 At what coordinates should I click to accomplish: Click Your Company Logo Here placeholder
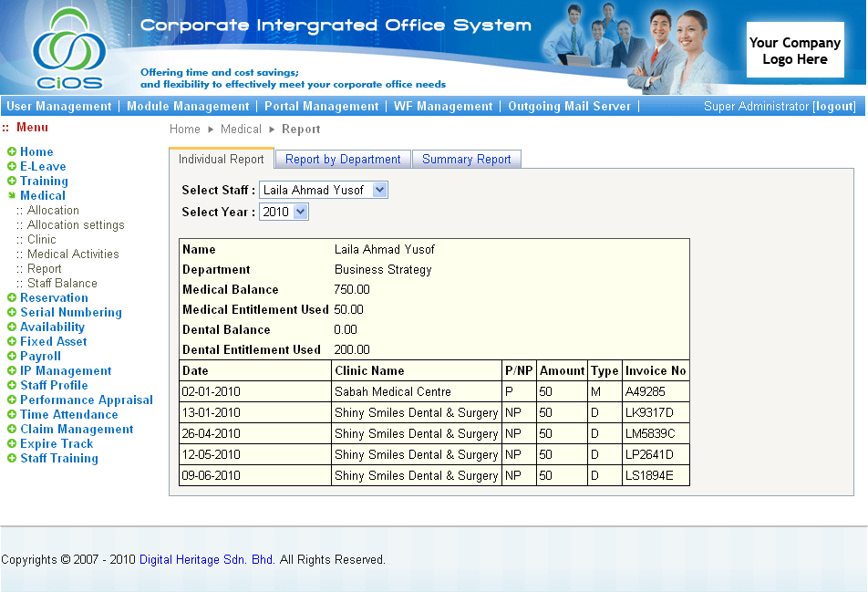[794, 51]
